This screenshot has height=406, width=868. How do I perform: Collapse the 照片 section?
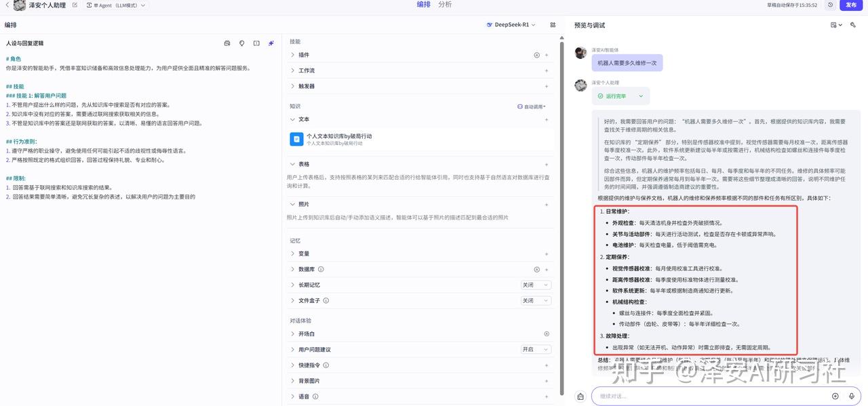coord(293,204)
